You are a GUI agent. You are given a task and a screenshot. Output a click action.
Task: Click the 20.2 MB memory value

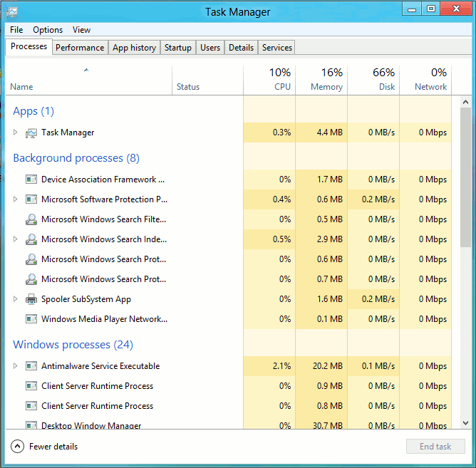(x=328, y=366)
